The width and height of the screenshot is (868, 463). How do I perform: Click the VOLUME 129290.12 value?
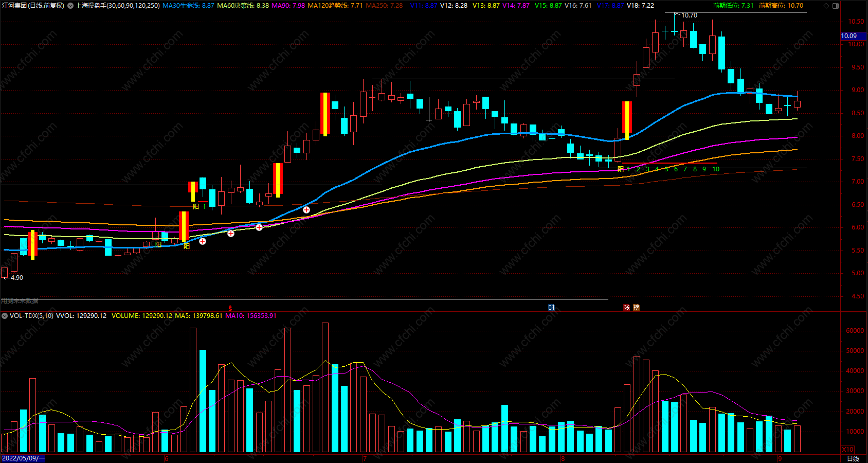(x=142, y=316)
